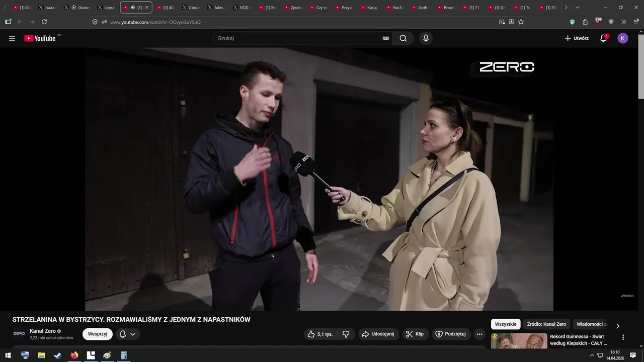Click the address bar URL youtube.com/watch
The width and height of the screenshot is (644, 362).
click(x=155, y=22)
